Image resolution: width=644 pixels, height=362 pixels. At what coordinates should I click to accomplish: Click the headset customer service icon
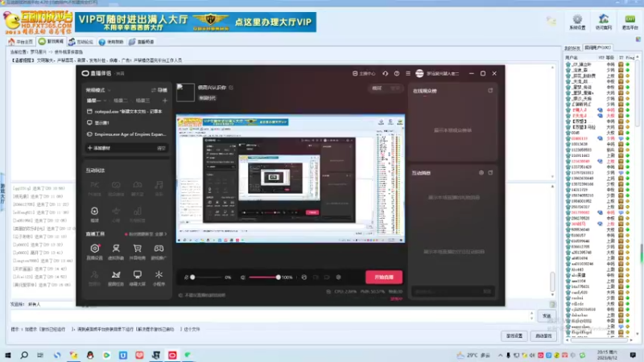pyautogui.click(x=386, y=73)
